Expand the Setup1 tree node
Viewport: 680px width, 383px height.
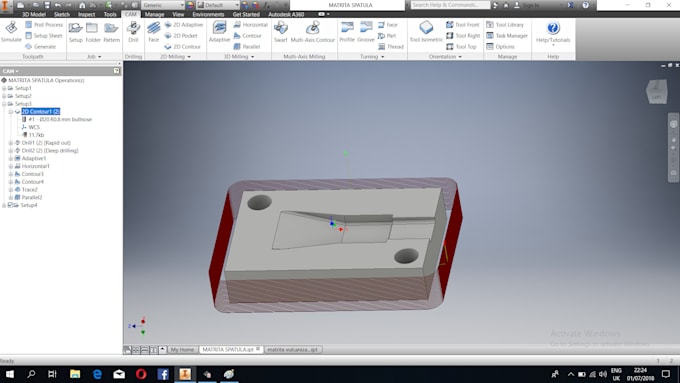4,88
